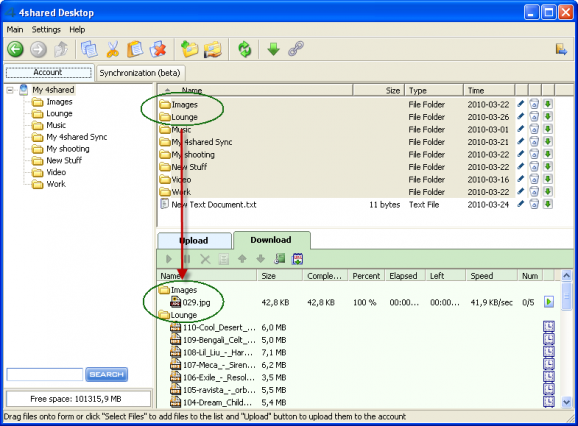Sort the file list by Type column header

(434, 90)
